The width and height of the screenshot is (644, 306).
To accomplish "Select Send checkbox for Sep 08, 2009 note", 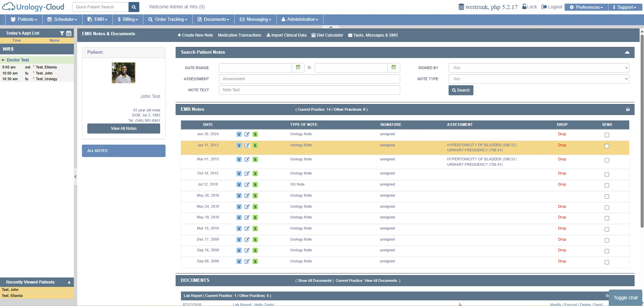I will [606, 262].
